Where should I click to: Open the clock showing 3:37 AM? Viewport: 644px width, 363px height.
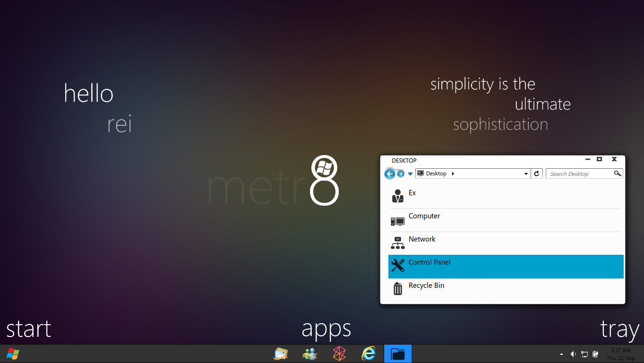pyautogui.click(x=621, y=354)
